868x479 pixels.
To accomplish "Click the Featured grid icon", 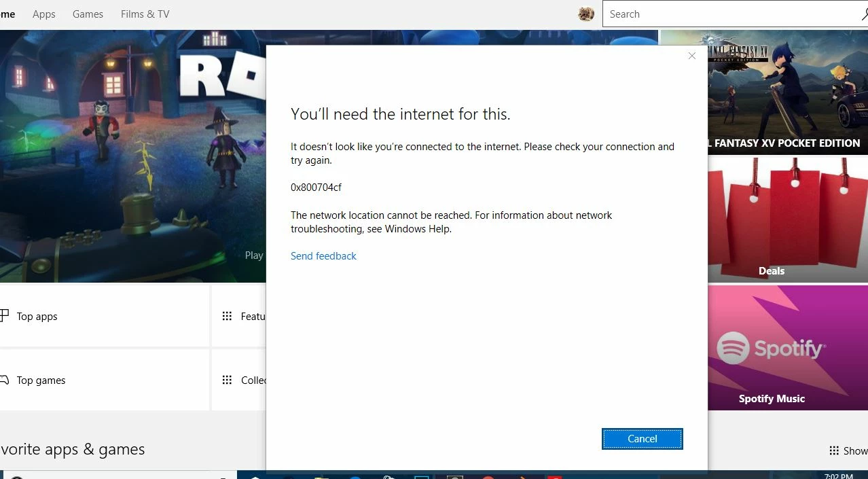I will coord(228,316).
